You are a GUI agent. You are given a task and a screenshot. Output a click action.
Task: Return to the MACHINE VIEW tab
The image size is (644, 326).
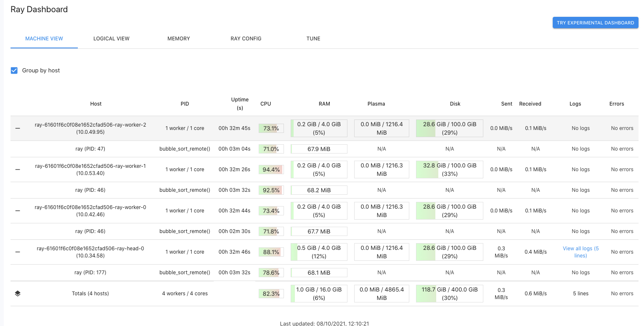coord(44,38)
